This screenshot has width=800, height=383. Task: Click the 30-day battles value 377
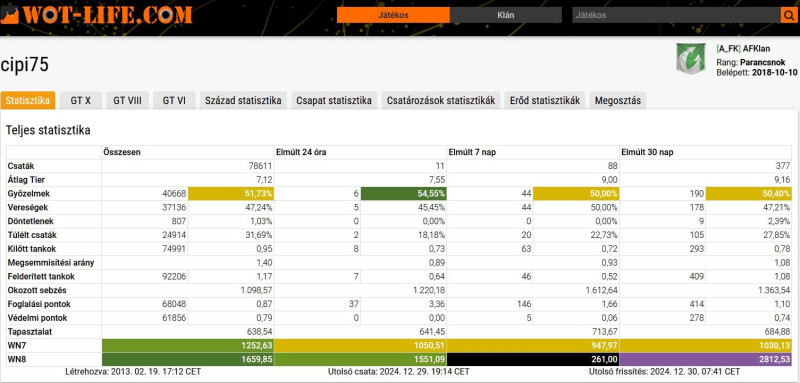tap(784, 166)
